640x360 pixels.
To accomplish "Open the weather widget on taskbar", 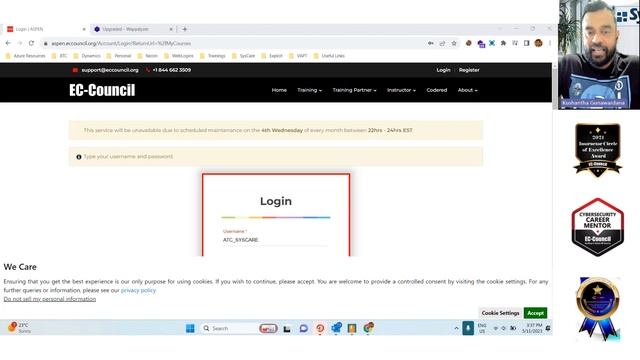I will pos(19,328).
